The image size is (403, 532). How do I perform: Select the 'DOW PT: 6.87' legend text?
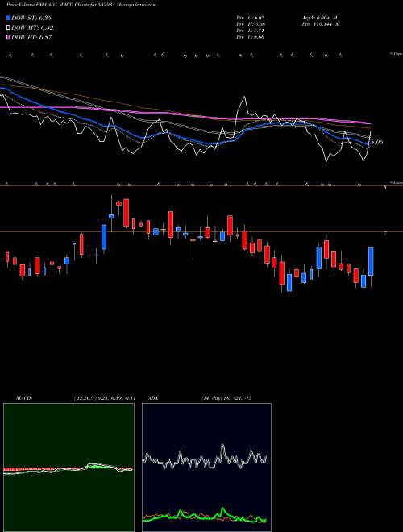pyautogui.click(x=31, y=38)
